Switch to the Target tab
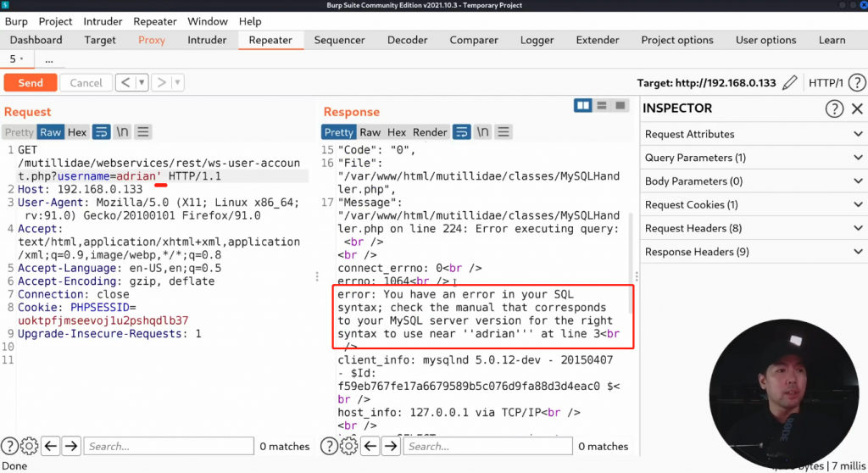 (x=100, y=40)
